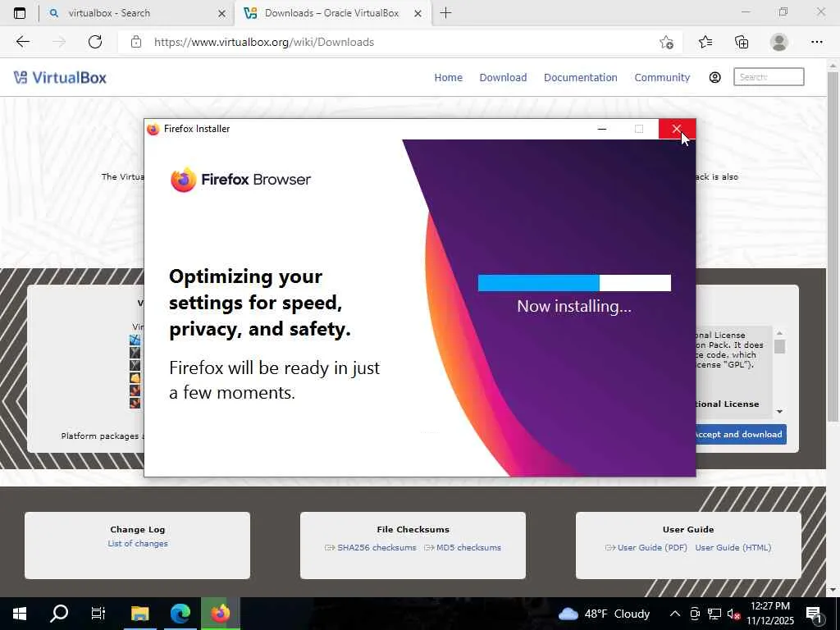Open File Explorer from taskbar
Image resolution: width=840 pixels, height=630 pixels.
(x=139, y=614)
